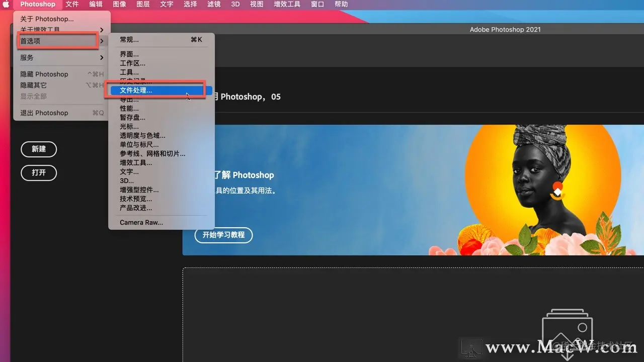Open the 视图 menu

[257, 4]
